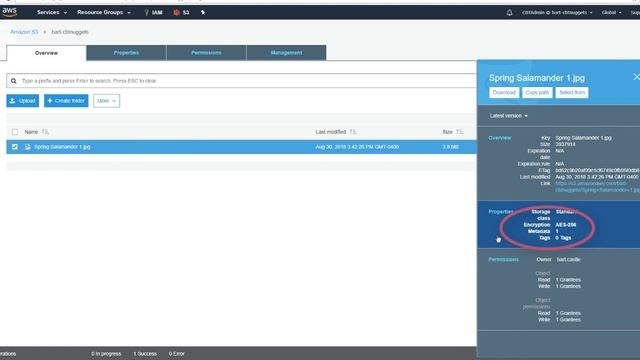Open the Latest version dropdown
Image resolution: width=640 pixels, height=360 pixels.
[x=509, y=116]
